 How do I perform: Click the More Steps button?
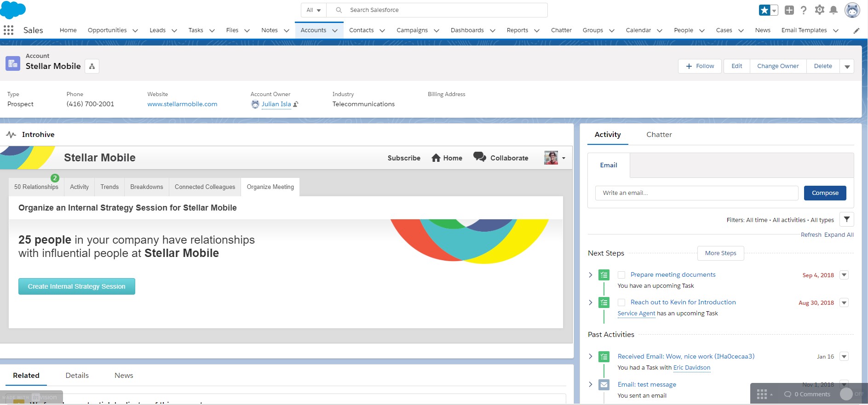pos(721,253)
